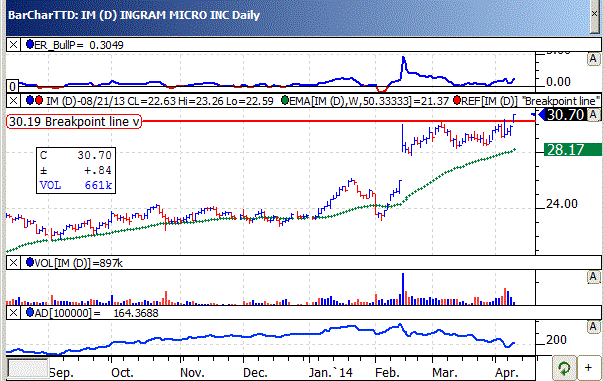Close the AD[100000] indicator pane

point(13,312)
